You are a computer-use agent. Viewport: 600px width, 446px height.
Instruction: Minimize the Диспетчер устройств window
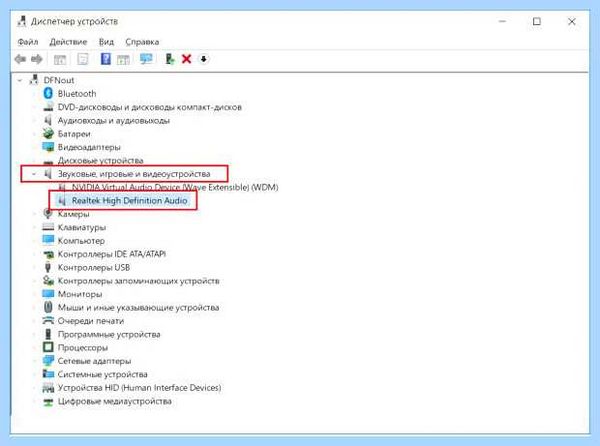(x=502, y=21)
